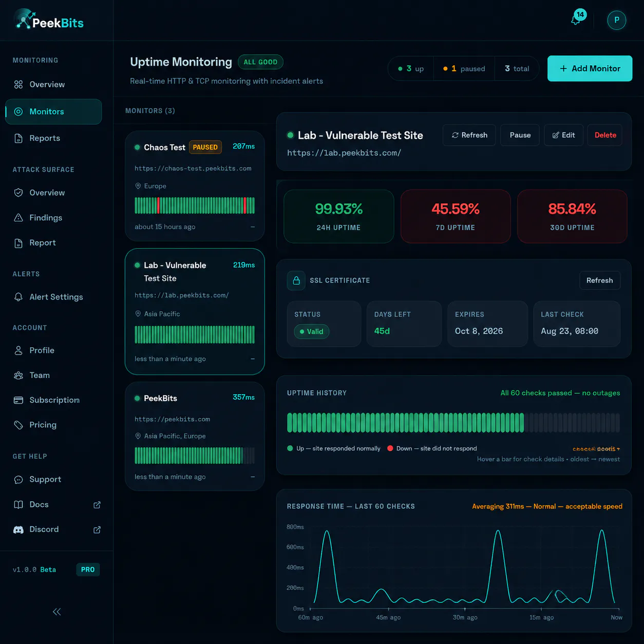Image resolution: width=644 pixels, height=644 pixels.
Task: Click the Docs book icon
Action: click(18, 504)
